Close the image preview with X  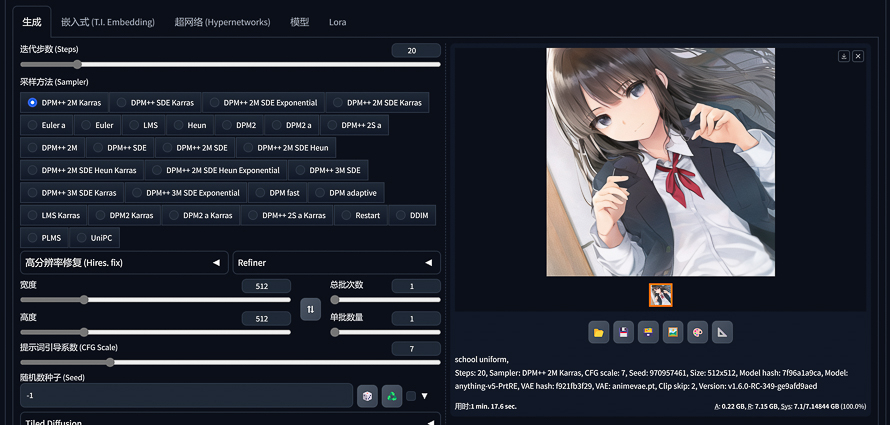[858, 56]
